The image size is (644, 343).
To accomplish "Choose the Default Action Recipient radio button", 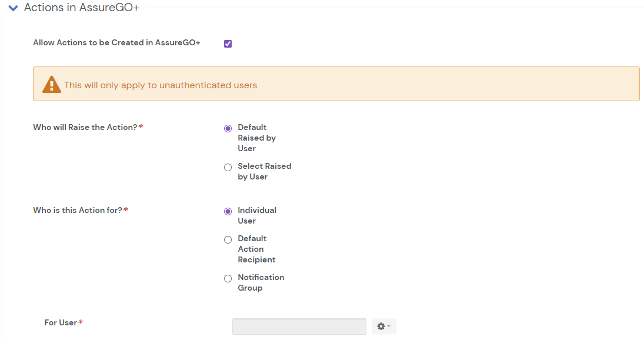I will [228, 239].
